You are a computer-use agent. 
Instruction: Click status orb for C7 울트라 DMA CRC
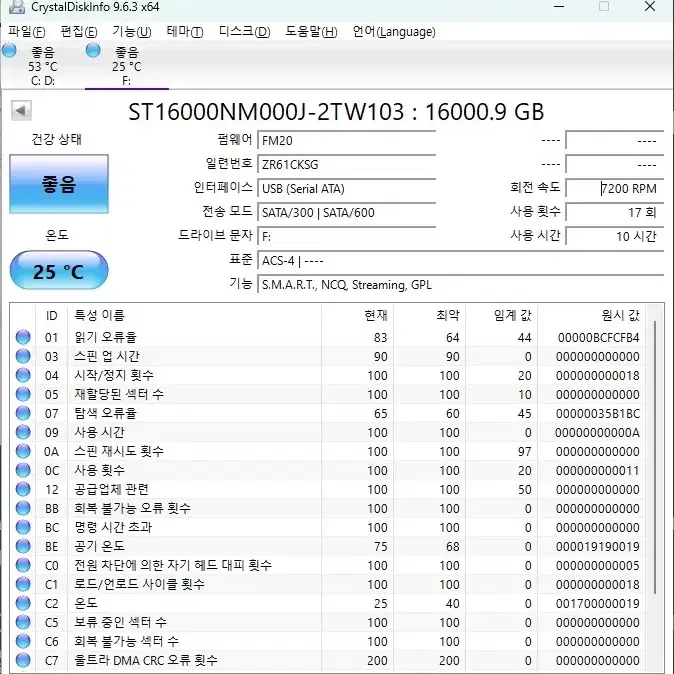coord(23,660)
